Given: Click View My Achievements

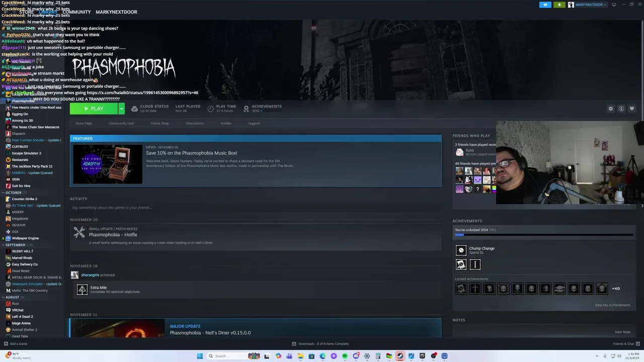Looking at the screenshot, I should tap(612, 305).
